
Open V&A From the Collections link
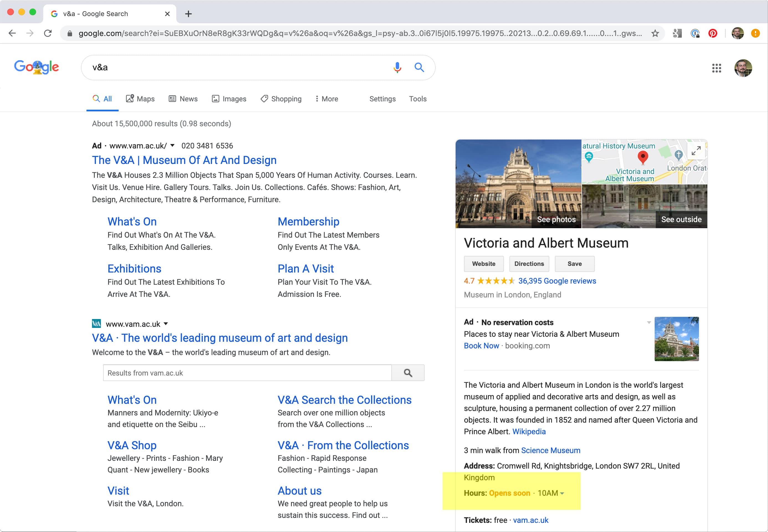[x=343, y=445]
